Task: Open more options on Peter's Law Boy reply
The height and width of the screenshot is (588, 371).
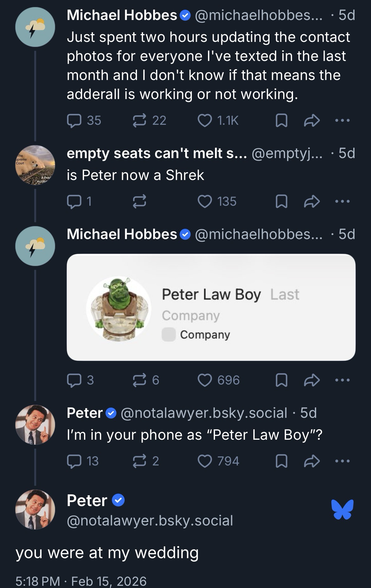Action: point(342,461)
